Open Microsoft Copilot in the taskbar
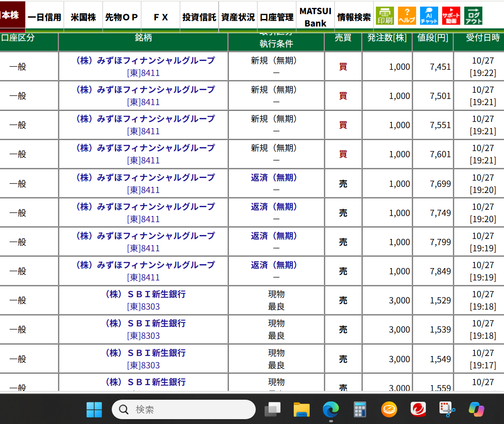 pos(476,409)
